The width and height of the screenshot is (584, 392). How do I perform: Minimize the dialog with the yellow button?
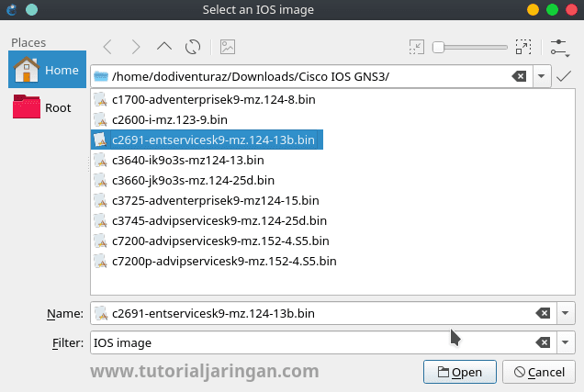click(533, 10)
